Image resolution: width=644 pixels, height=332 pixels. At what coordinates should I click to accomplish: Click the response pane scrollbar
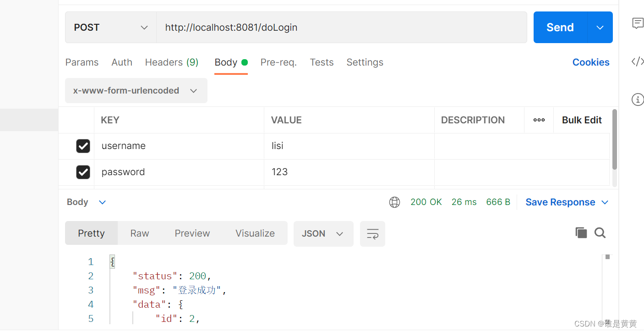point(608,257)
